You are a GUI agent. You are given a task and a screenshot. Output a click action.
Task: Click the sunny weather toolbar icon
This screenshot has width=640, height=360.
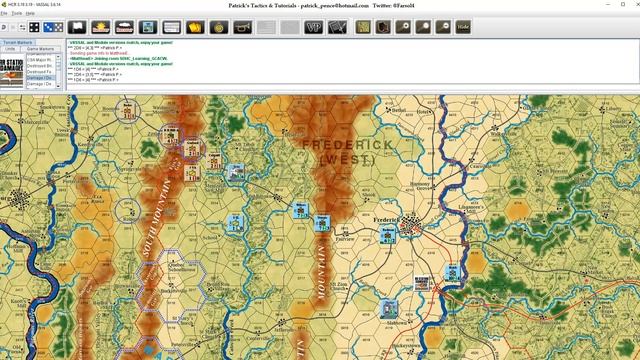pyautogui.click(x=101, y=27)
